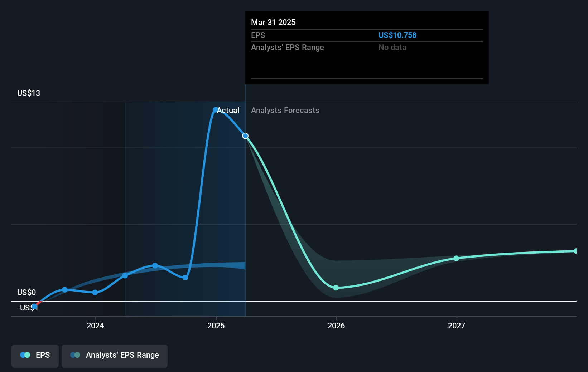The height and width of the screenshot is (372, 588).
Task: Select the mid-2024 EPS data point
Action: click(155, 265)
